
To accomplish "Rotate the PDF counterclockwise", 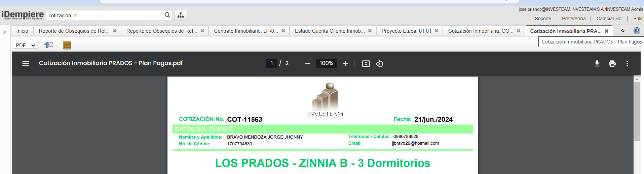I will click(379, 63).
